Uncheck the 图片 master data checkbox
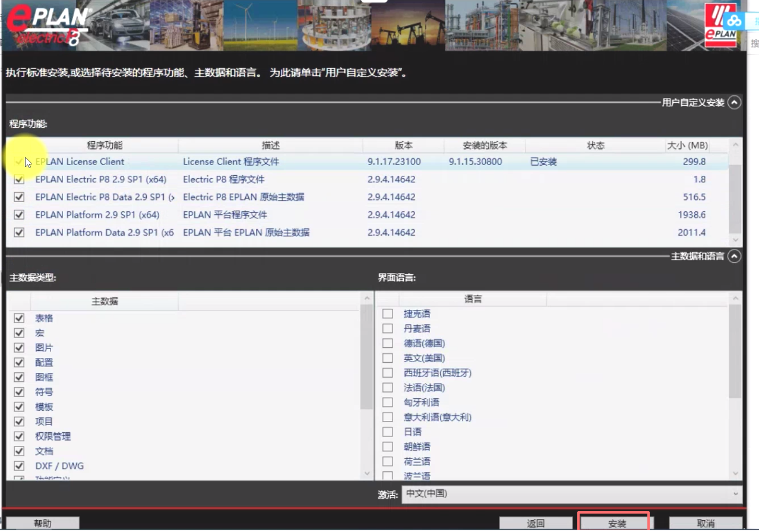The image size is (759, 532). click(19, 348)
